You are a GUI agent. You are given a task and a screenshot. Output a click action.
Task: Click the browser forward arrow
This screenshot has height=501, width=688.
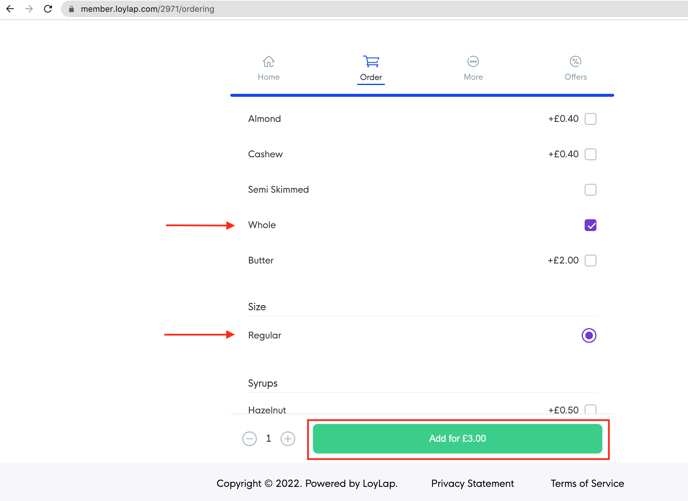pos(29,9)
